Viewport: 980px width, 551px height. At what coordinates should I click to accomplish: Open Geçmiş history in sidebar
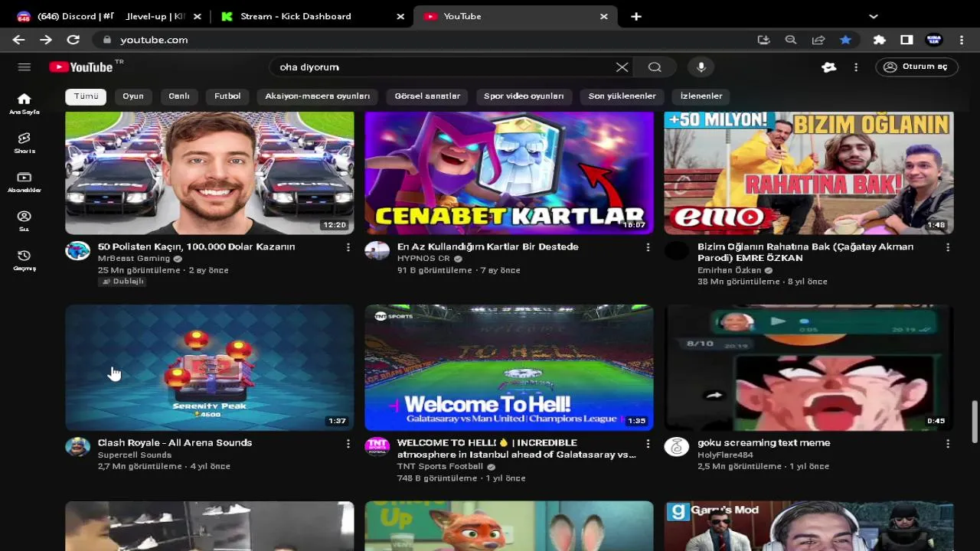(24, 259)
